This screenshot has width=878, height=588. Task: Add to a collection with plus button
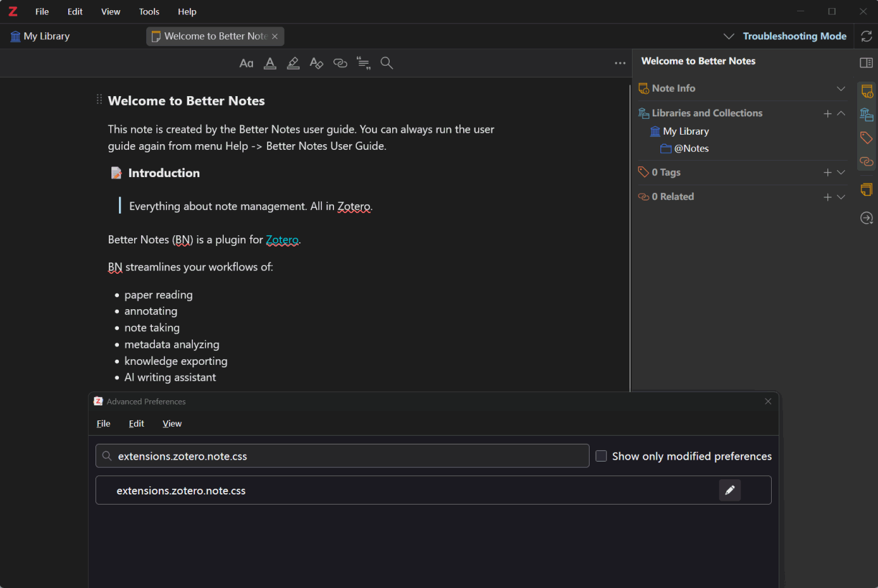click(827, 114)
